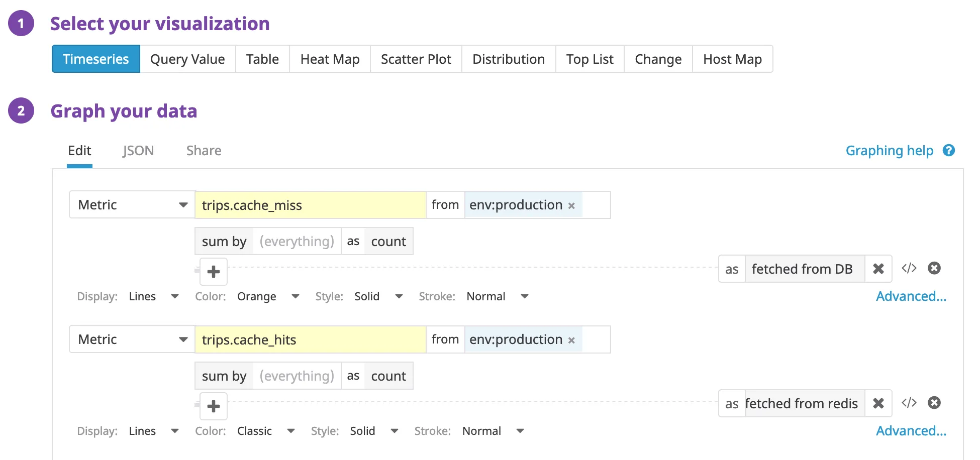Edit the 'fetched from DB' alias field

(x=805, y=269)
